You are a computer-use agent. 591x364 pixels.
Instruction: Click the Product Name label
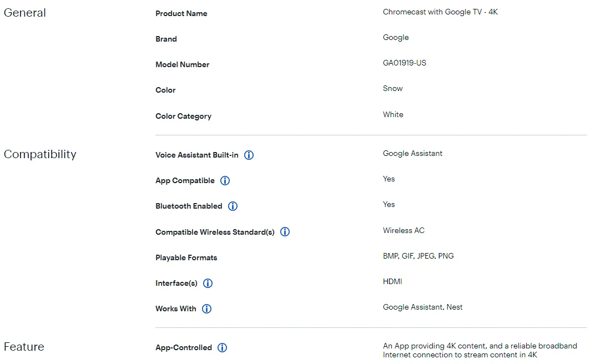(x=181, y=13)
